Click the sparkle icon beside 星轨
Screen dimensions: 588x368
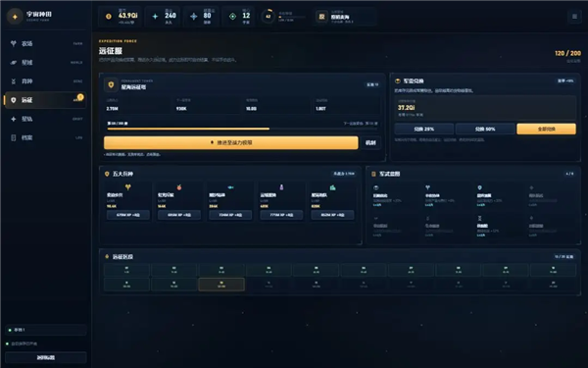click(14, 119)
